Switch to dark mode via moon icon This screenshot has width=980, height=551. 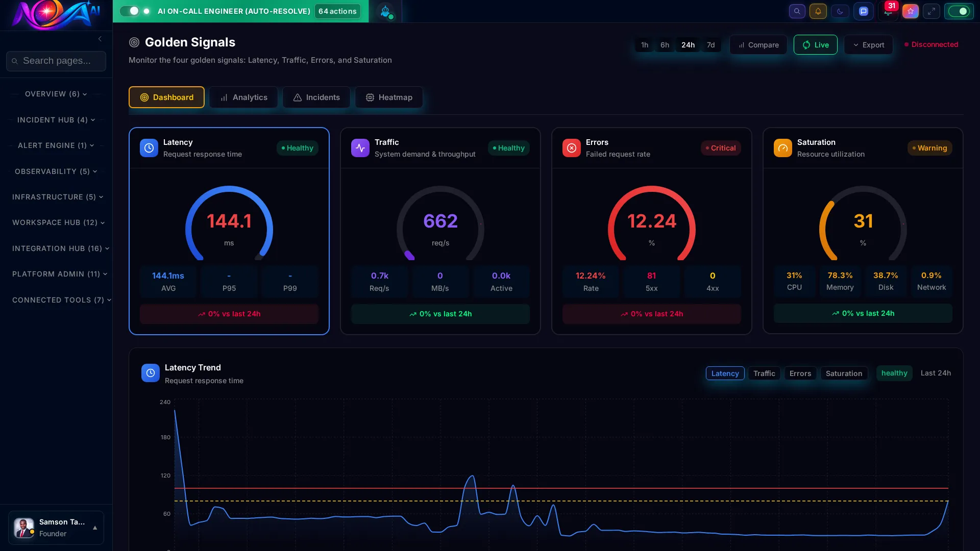[x=840, y=11]
